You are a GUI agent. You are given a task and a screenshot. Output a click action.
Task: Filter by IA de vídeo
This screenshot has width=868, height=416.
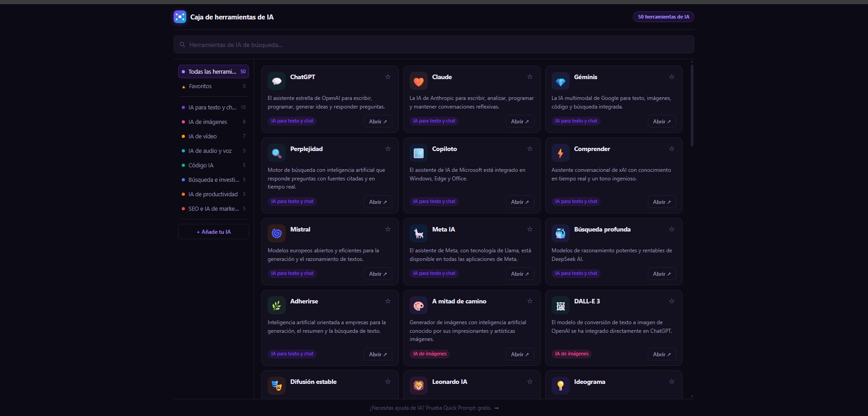coord(213,136)
